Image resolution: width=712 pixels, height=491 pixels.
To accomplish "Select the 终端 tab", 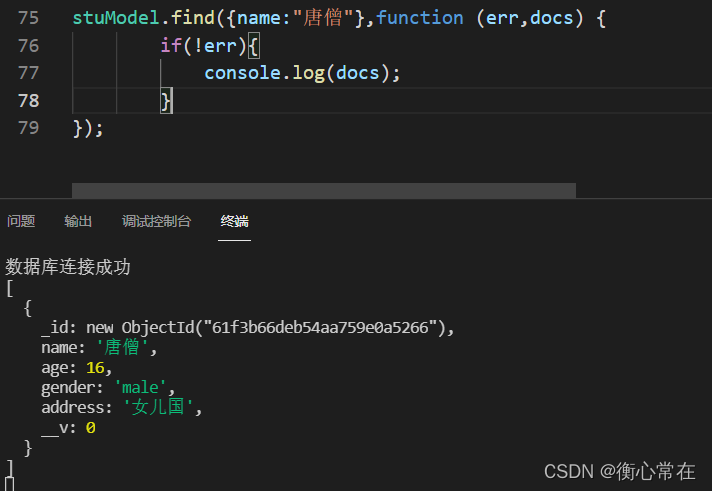I will (x=234, y=221).
